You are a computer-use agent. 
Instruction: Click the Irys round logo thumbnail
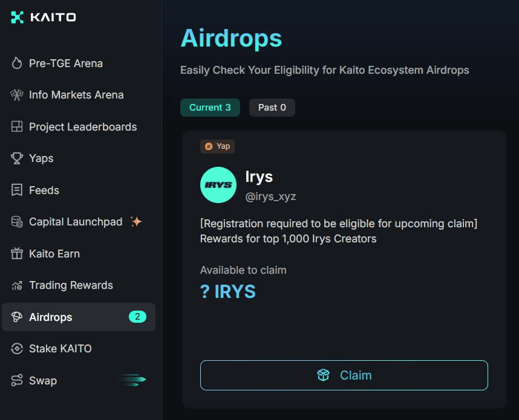tap(218, 185)
